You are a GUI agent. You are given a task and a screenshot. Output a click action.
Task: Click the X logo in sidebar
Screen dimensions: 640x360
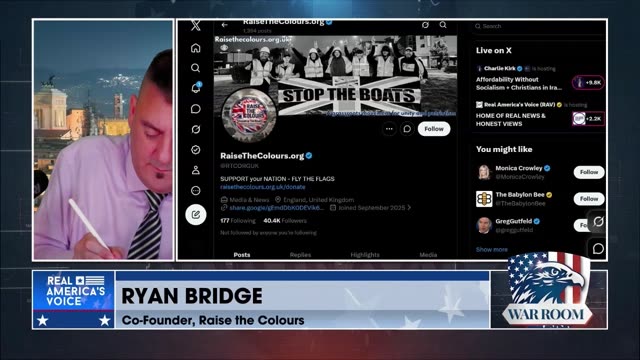[x=196, y=25]
